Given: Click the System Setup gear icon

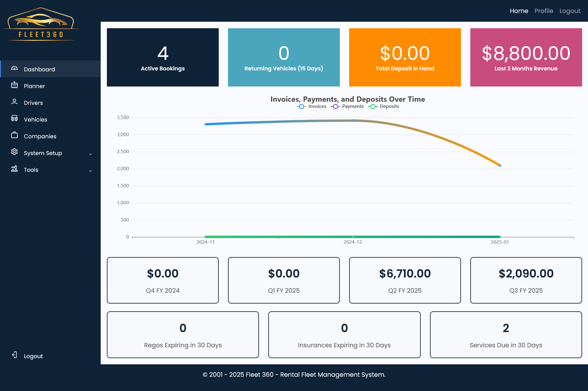Looking at the screenshot, I should tap(14, 152).
